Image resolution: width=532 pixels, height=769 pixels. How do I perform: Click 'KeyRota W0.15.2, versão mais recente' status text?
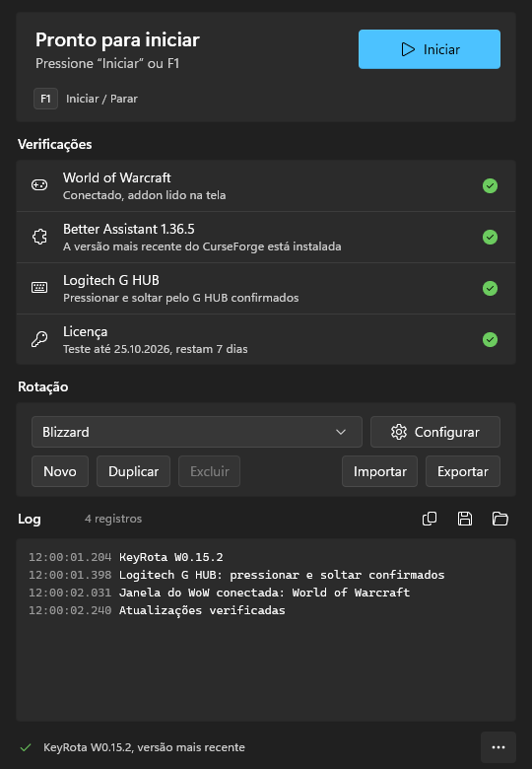coord(144,747)
